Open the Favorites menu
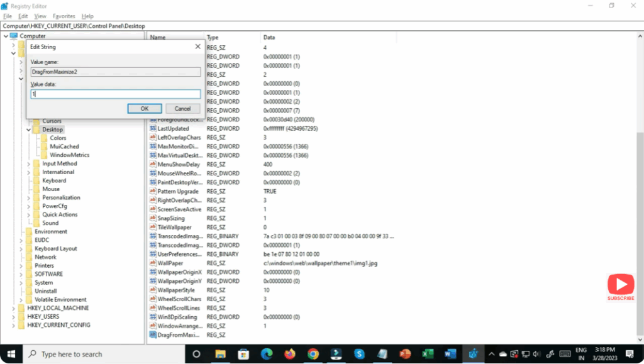 tap(64, 16)
